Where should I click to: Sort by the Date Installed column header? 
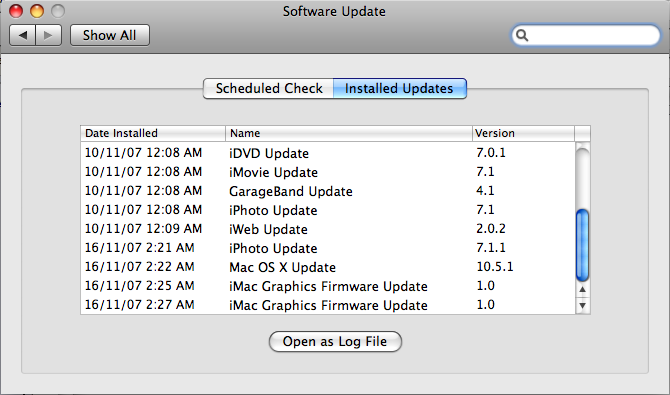pyautogui.click(x=153, y=133)
